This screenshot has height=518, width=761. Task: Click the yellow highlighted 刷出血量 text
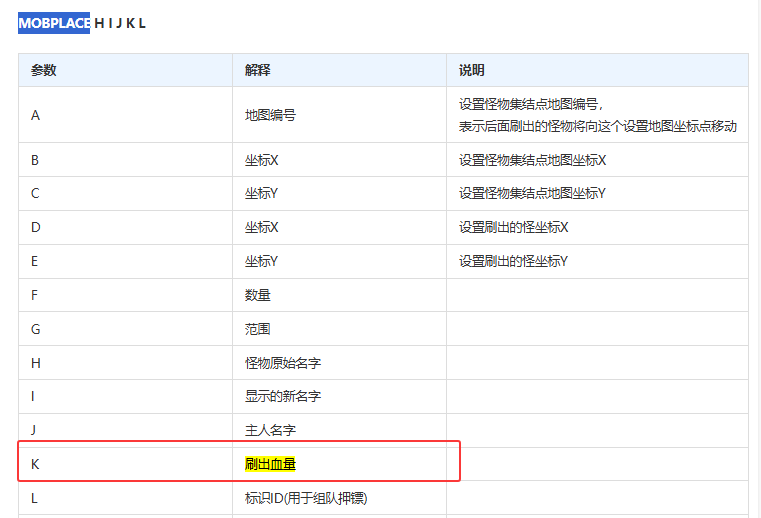[271, 464]
